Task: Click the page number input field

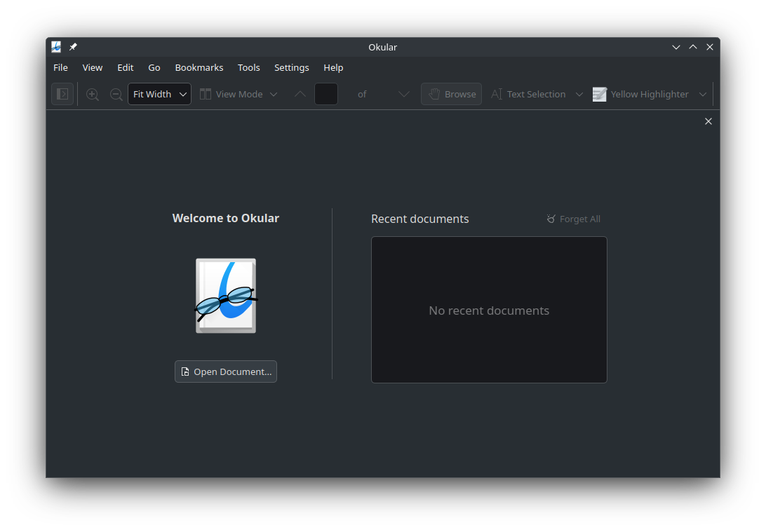Action: pos(326,94)
